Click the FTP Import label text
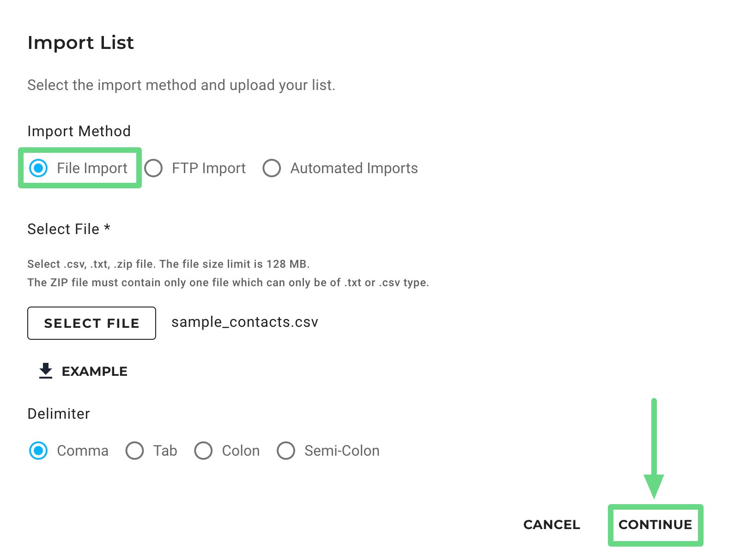Image resolution: width=734 pixels, height=560 pixels. tap(209, 169)
